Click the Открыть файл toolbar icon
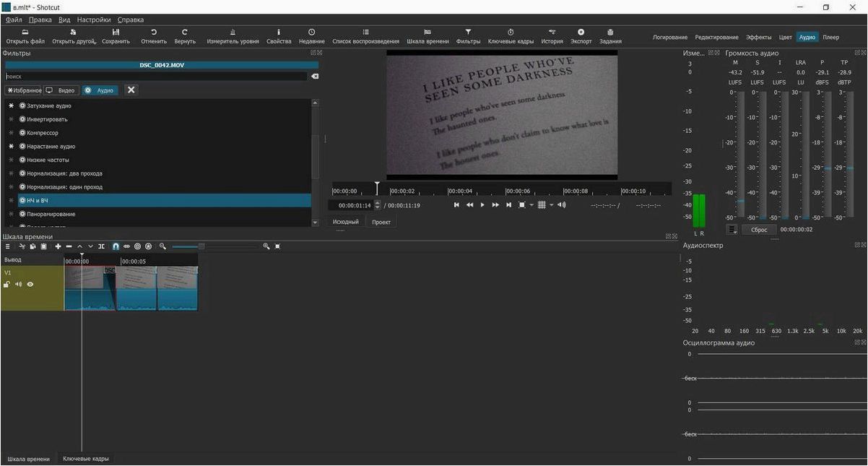This screenshot has height=466, width=868. pyautogui.click(x=25, y=36)
